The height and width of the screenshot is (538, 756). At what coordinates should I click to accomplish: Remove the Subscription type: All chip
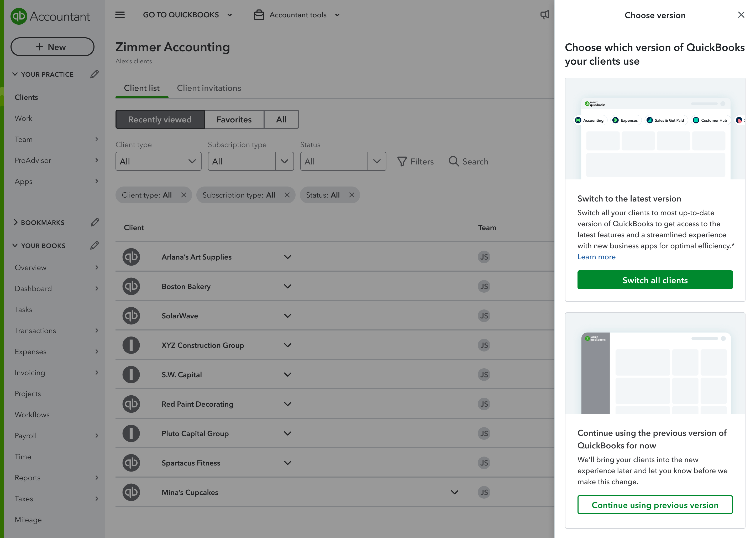pyautogui.click(x=287, y=195)
